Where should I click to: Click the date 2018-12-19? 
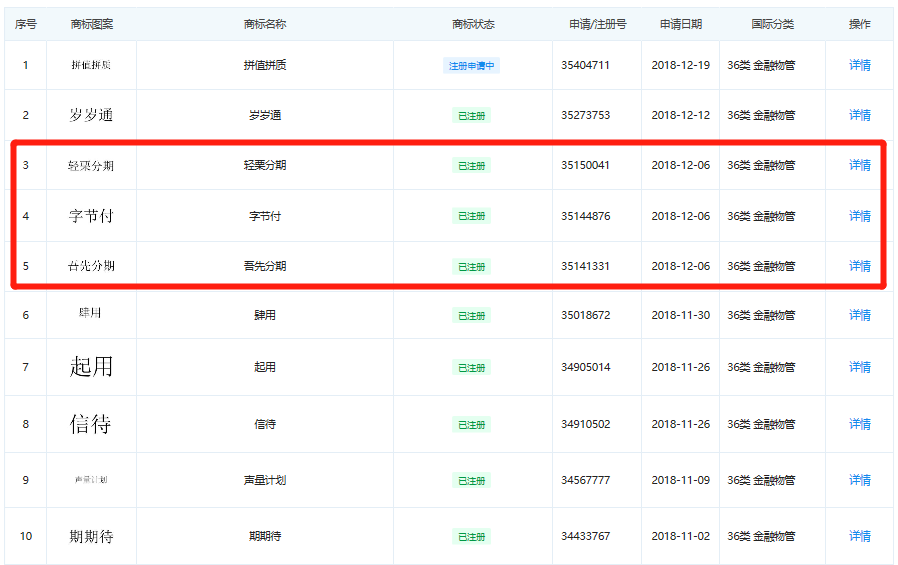point(680,65)
